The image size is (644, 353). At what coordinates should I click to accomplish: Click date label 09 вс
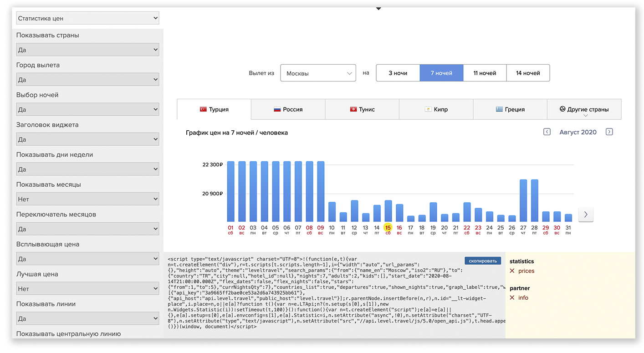(x=321, y=229)
